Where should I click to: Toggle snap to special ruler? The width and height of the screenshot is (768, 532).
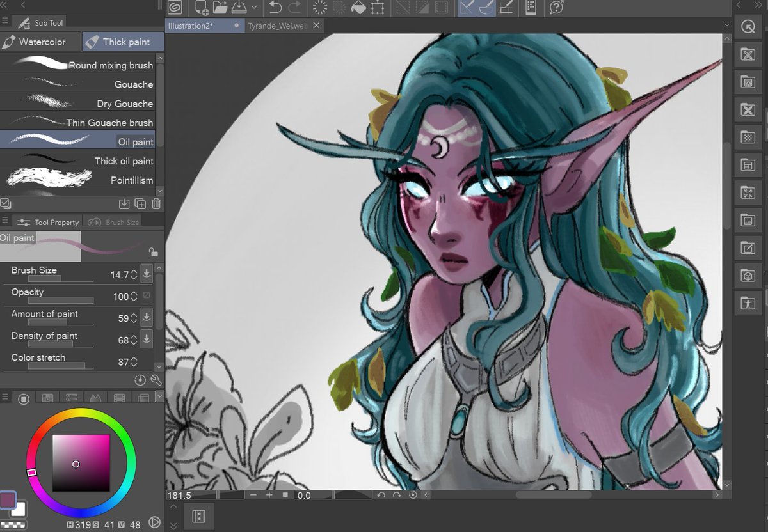click(x=486, y=8)
